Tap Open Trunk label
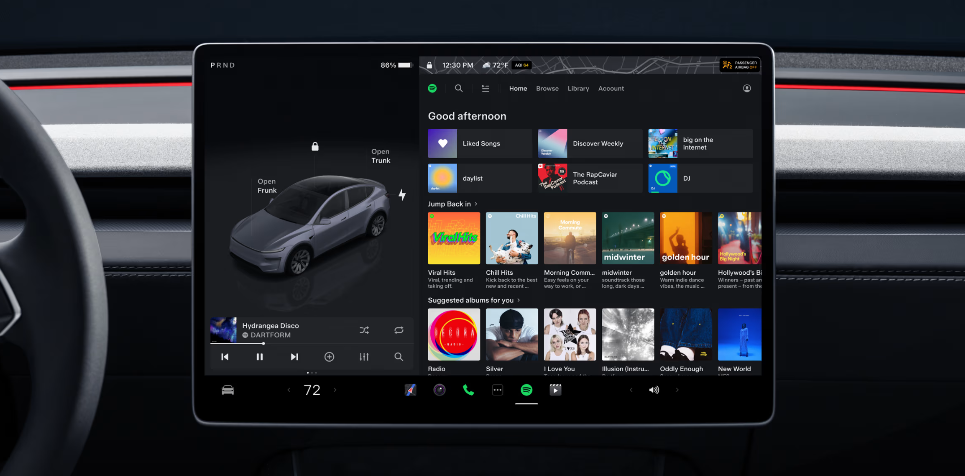965x476 pixels. click(x=380, y=156)
